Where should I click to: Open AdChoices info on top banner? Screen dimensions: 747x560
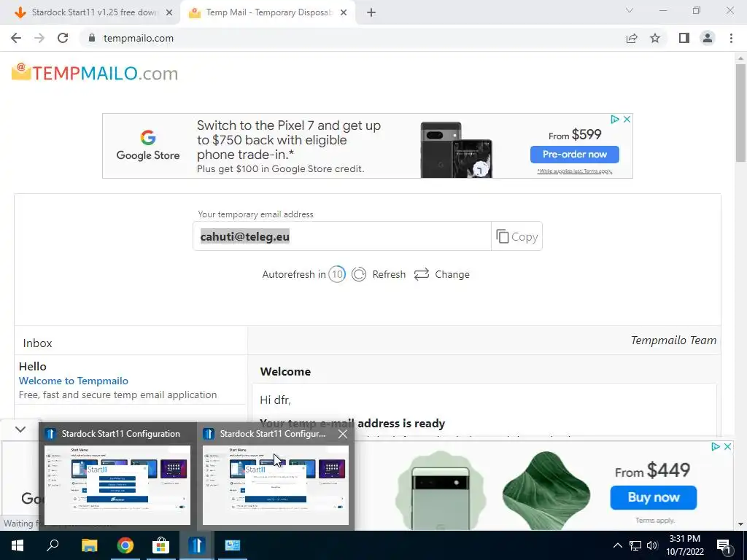coord(615,119)
